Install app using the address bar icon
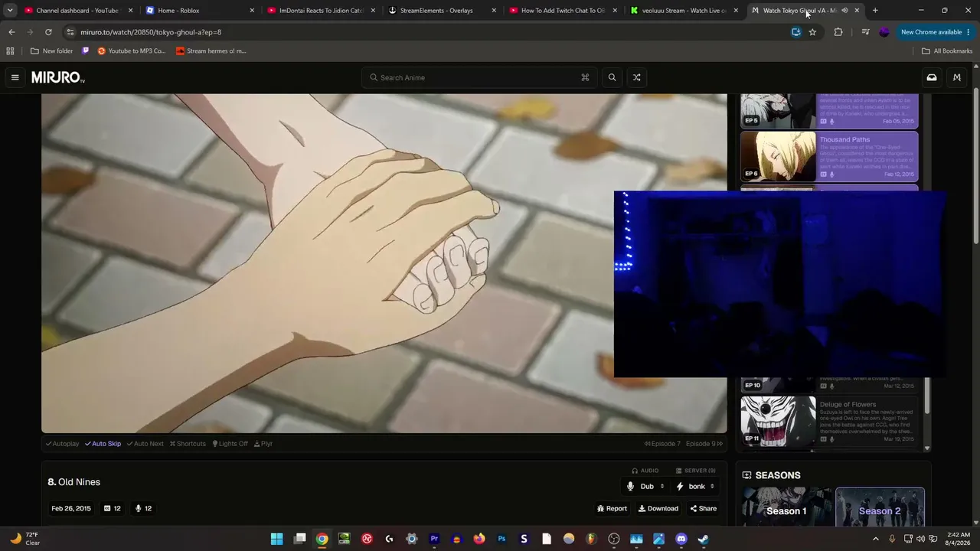The height and width of the screenshot is (551, 980). click(796, 32)
